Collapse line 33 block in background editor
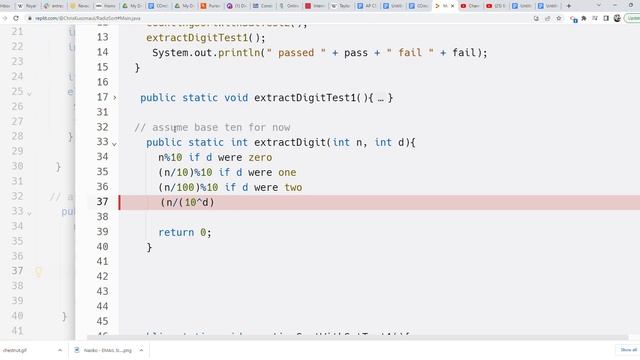 point(29,213)
